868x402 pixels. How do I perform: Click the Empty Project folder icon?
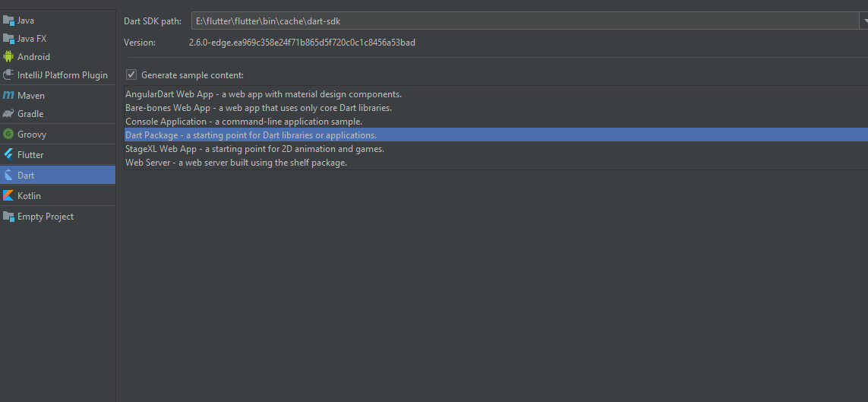[8, 217]
